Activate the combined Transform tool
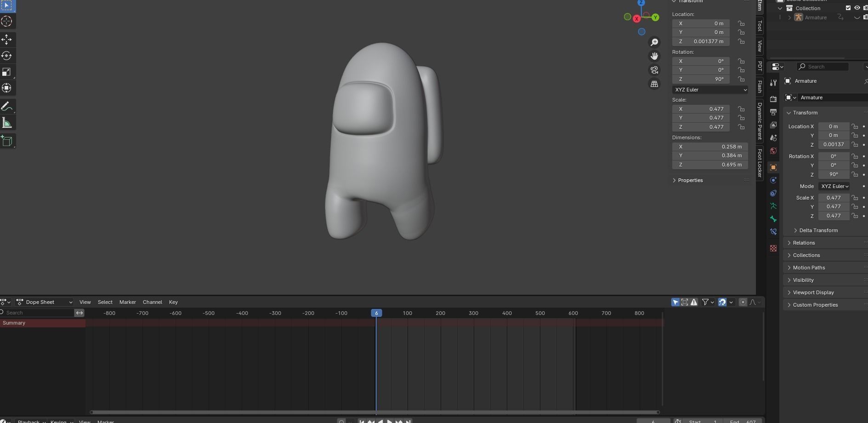Screen dimensions: 868x423 (7, 88)
